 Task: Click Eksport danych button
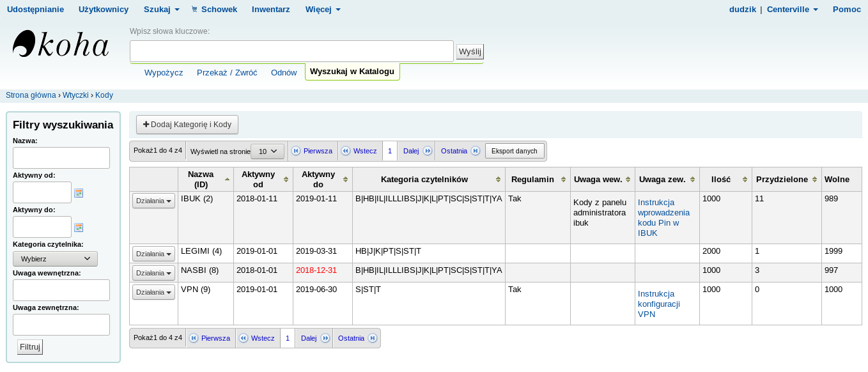click(x=515, y=151)
